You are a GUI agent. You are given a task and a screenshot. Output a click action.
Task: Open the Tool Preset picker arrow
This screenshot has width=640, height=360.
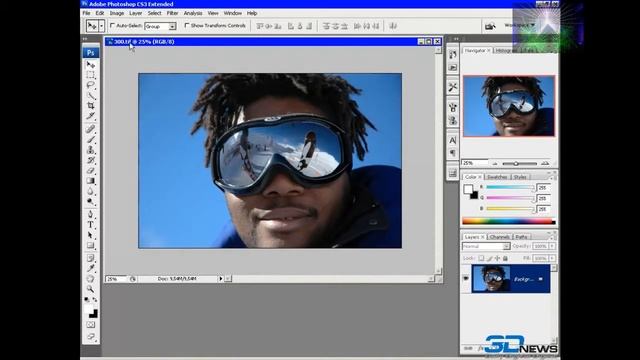point(101,26)
